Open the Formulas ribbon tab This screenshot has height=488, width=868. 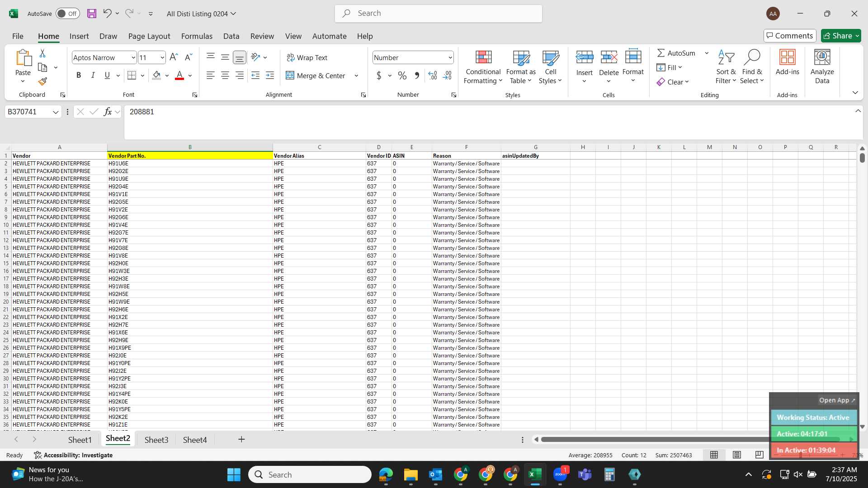[x=197, y=36]
